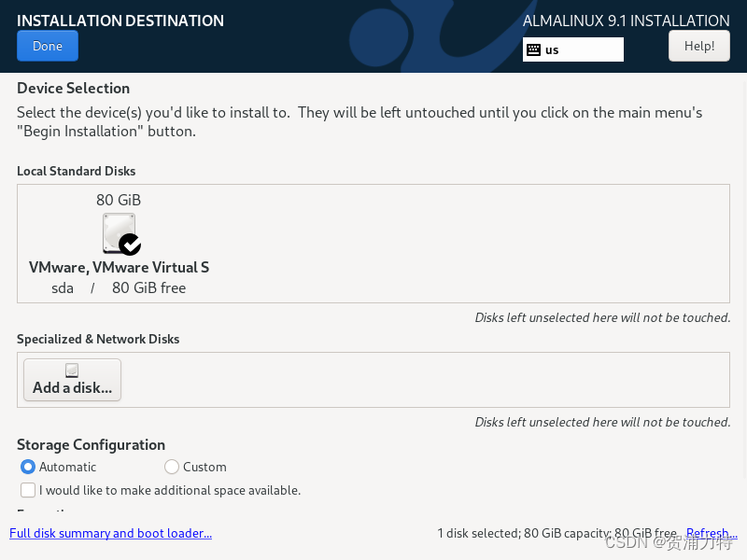Click the Specialized & Network Disks label
The image size is (747, 560).
coord(98,339)
